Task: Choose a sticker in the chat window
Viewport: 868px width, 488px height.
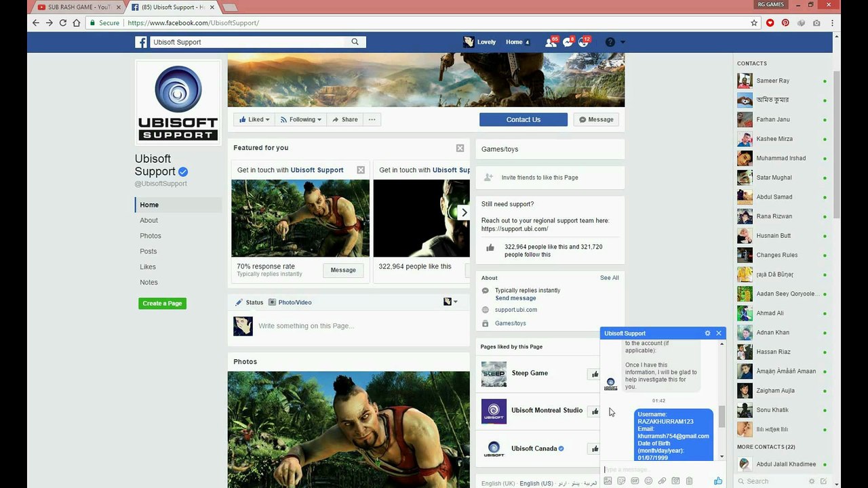Action: coord(621,481)
